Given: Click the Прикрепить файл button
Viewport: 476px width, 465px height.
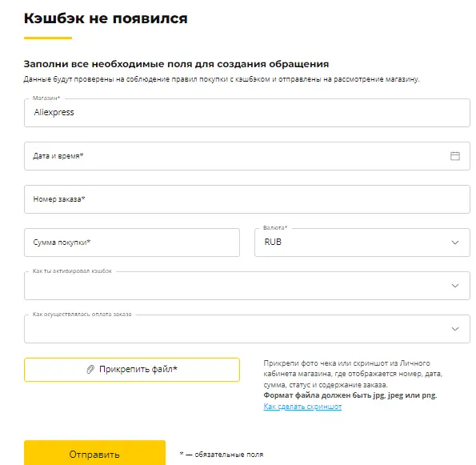Looking at the screenshot, I should point(132,370).
